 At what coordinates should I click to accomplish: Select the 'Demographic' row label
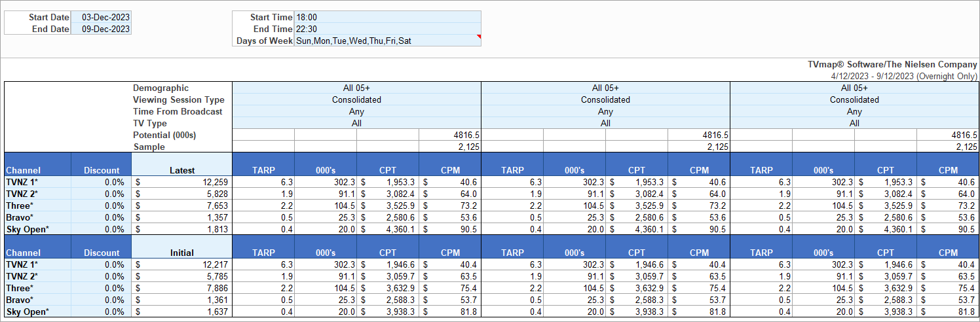coord(160,88)
